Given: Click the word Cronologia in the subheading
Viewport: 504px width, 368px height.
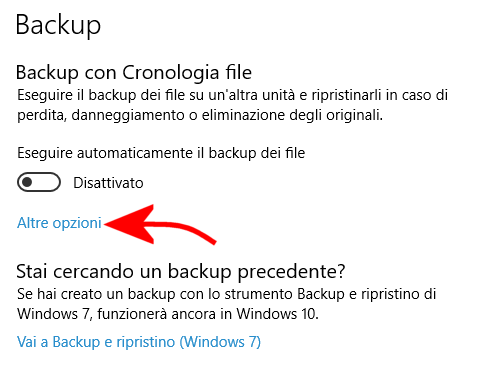Looking at the screenshot, I should pyautogui.click(x=171, y=73).
